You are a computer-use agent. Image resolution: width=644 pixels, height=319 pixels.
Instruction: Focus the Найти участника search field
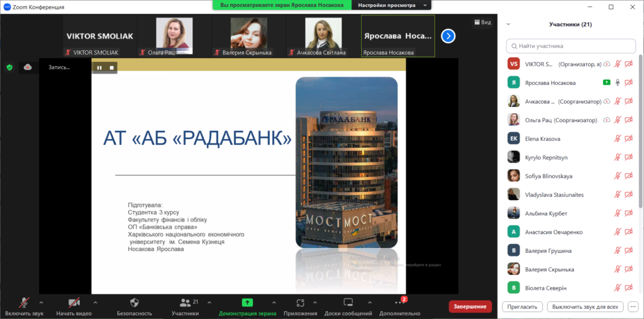[x=571, y=46]
